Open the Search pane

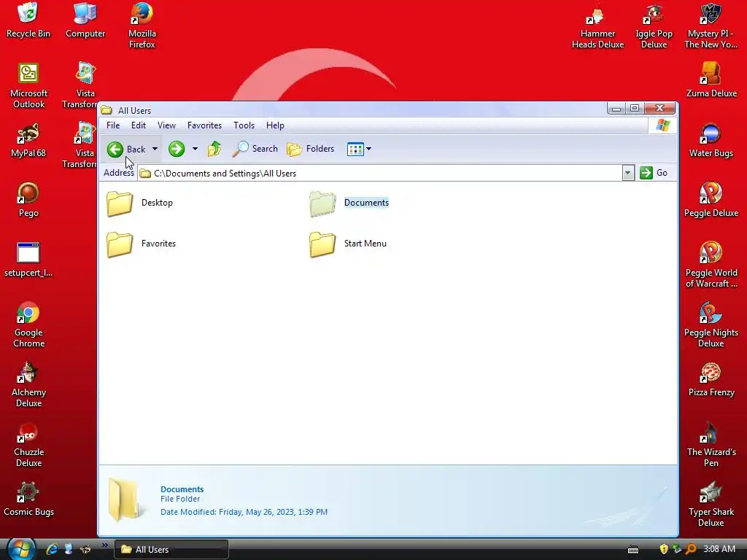tap(255, 149)
